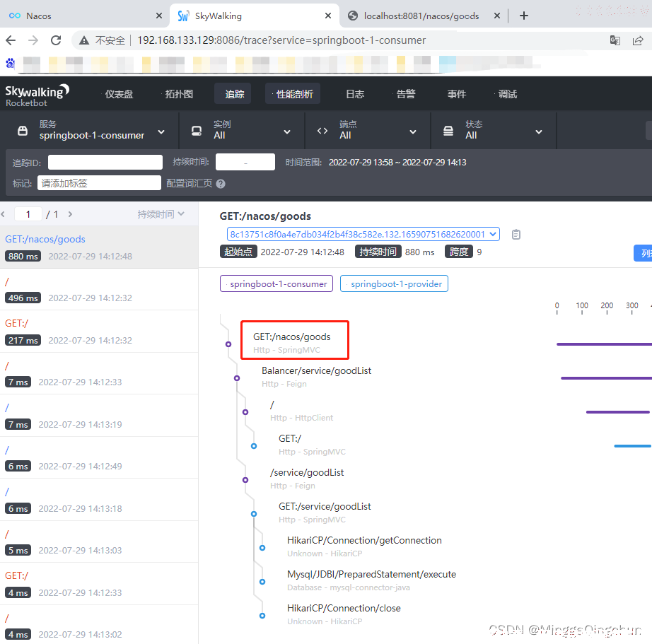Viewport: 652px width, 644px height.
Task: Click the 服务 service lock icon
Action: (23, 131)
